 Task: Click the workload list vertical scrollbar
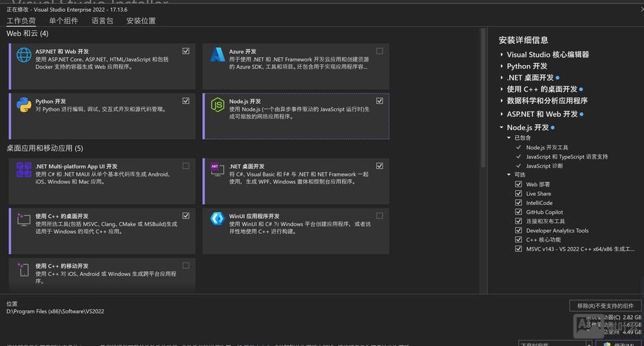tap(484, 98)
